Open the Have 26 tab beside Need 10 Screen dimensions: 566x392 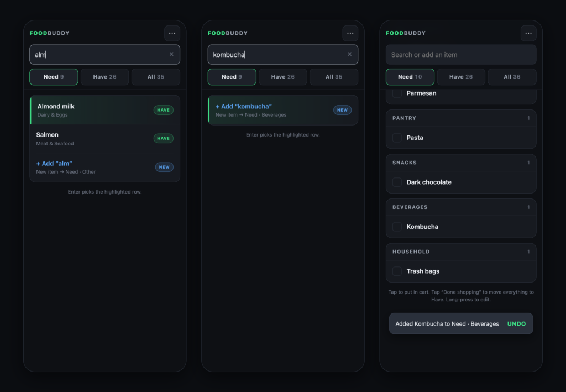click(x=461, y=77)
